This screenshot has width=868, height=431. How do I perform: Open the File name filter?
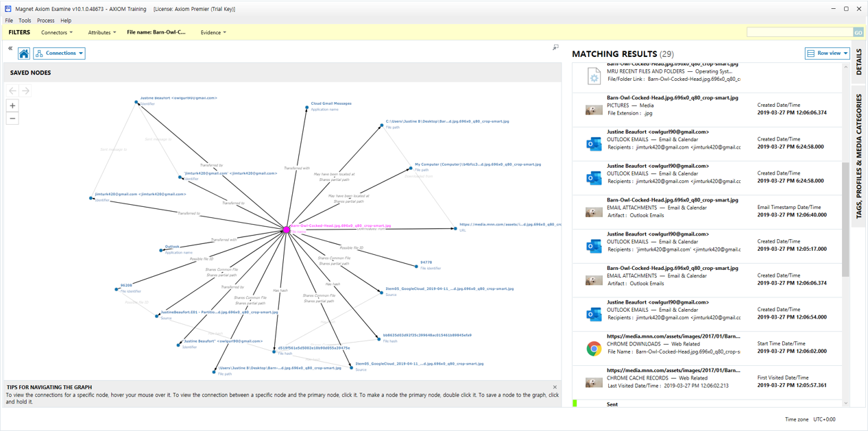click(156, 32)
